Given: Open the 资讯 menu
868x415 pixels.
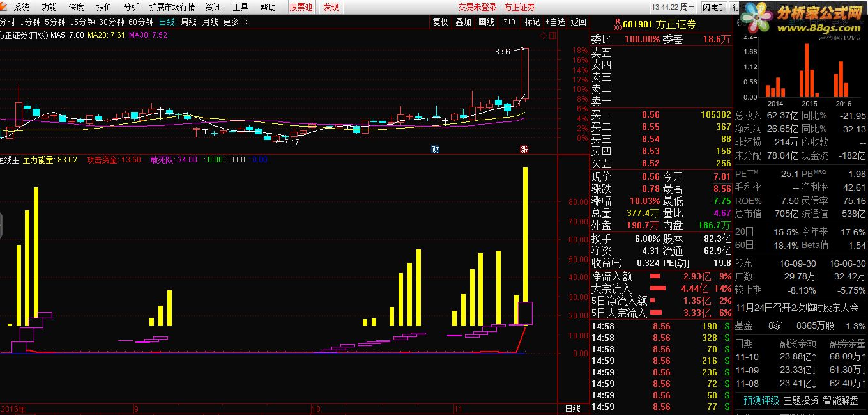Looking at the screenshot, I should pos(213,7).
